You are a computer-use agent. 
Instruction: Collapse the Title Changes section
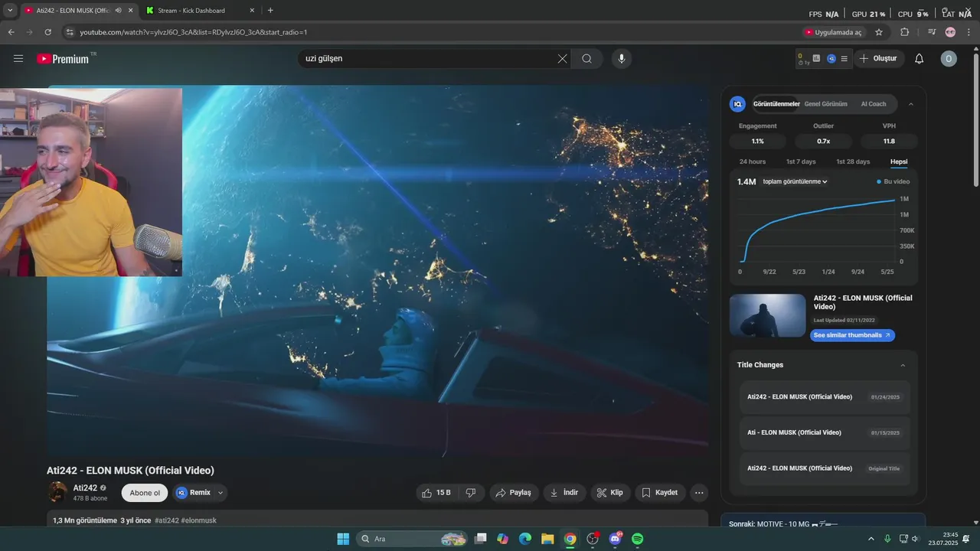(x=903, y=365)
